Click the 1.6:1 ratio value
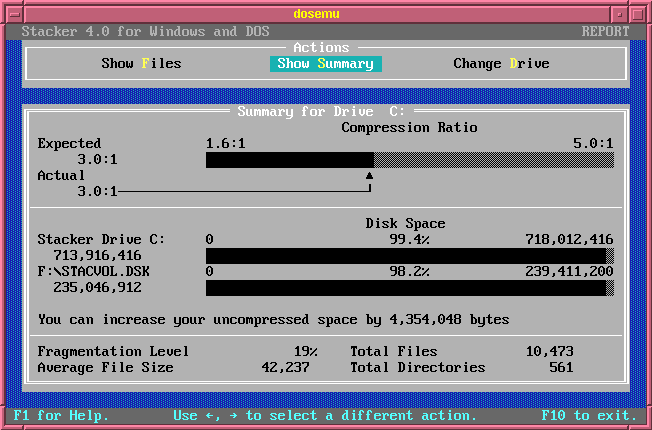 [226, 143]
